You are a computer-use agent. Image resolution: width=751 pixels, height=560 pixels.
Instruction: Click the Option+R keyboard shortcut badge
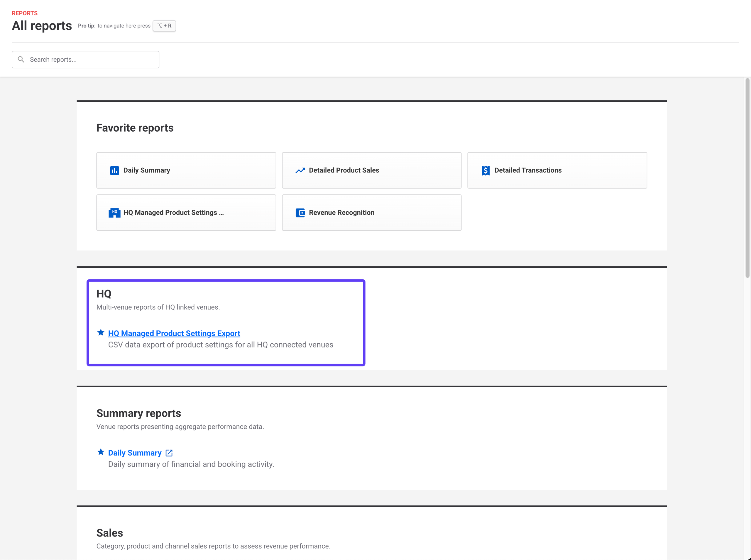tap(164, 26)
